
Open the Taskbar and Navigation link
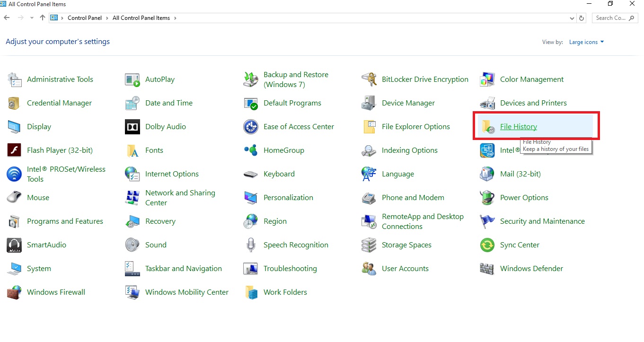(x=184, y=269)
